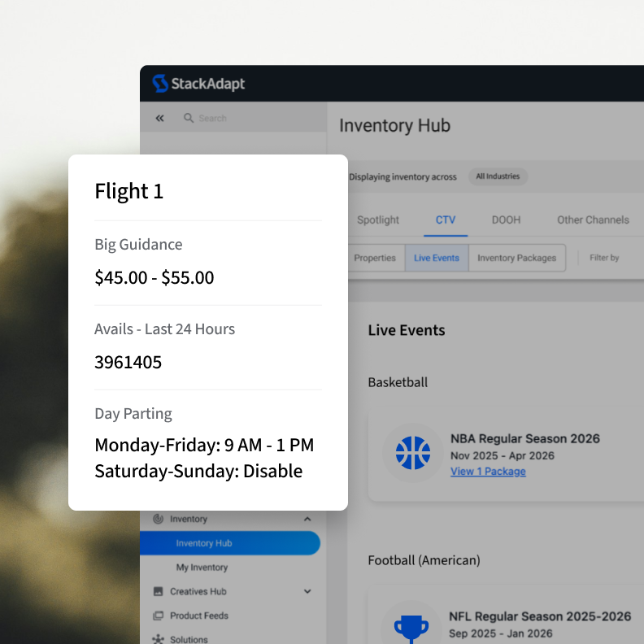
Task: Collapse the Inventory section chevron
Action: pyautogui.click(x=307, y=519)
